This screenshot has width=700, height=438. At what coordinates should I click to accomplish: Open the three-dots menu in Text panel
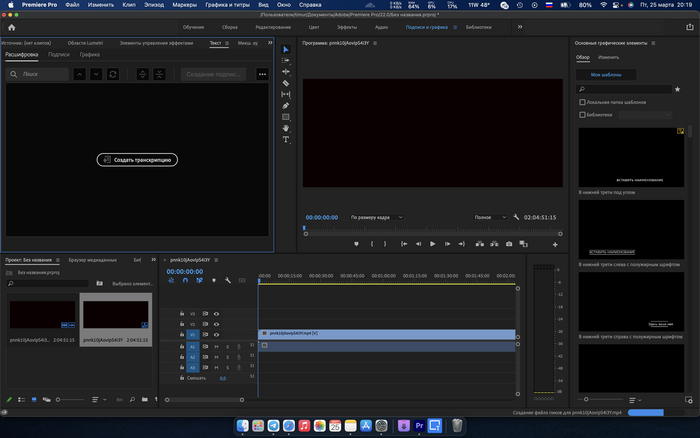pos(262,74)
